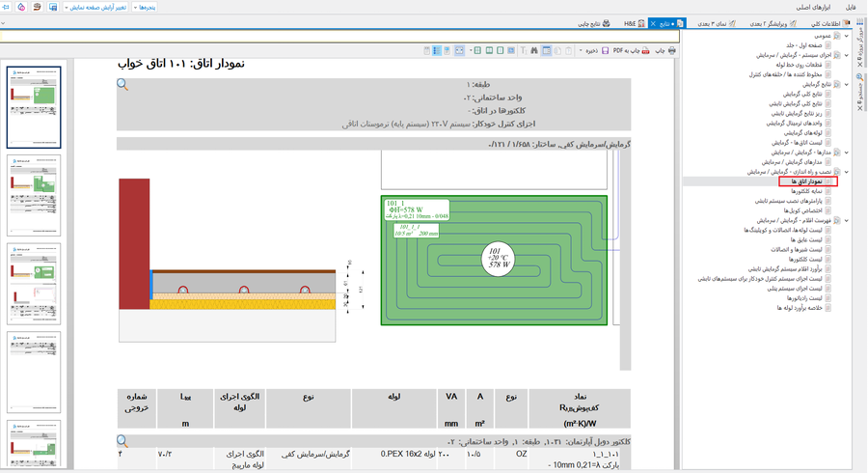Click the pin icon at top-left corner
Screen dimensions: 868x473
(x=6, y=7)
